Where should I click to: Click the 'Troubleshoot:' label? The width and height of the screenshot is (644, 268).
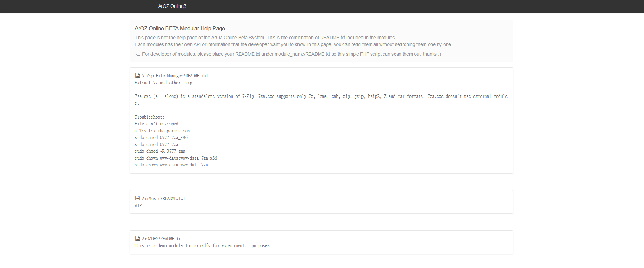(149, 117)
